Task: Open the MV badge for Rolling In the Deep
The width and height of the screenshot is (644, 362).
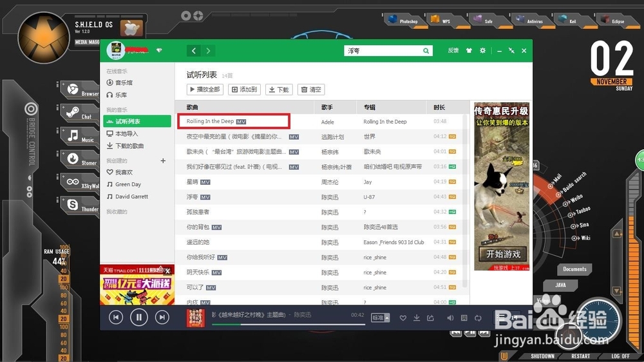Action: (241, 122)
